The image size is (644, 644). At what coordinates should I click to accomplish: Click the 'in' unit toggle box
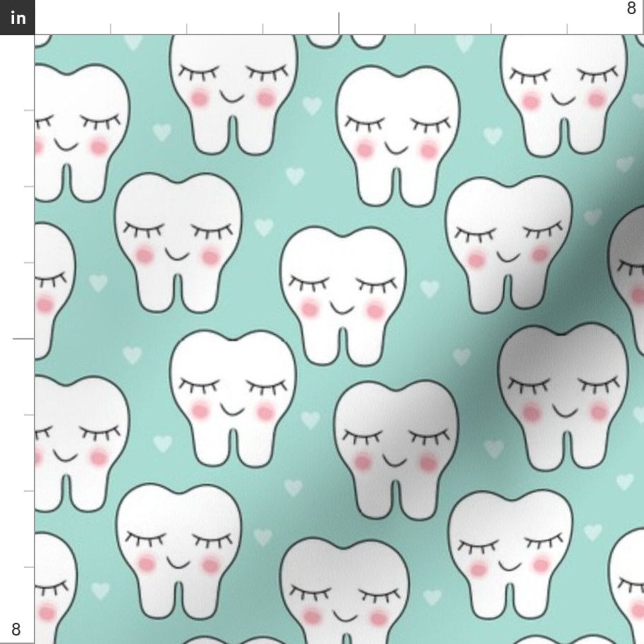[x=17, y=17]
